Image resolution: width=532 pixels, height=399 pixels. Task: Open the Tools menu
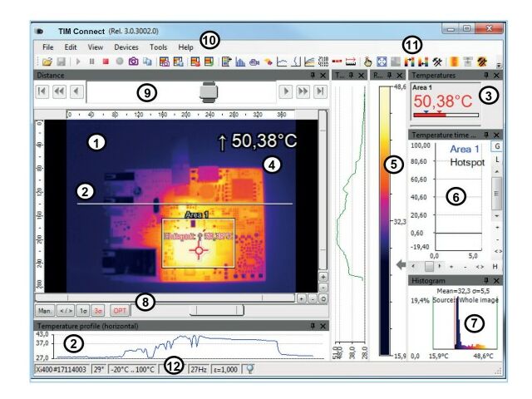[x=158, y=47]
